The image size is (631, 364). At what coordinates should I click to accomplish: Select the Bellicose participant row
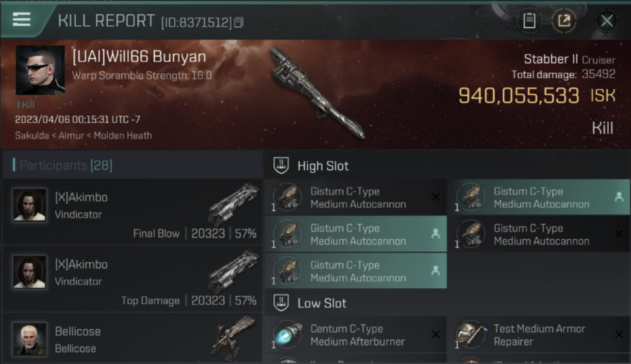132,338
